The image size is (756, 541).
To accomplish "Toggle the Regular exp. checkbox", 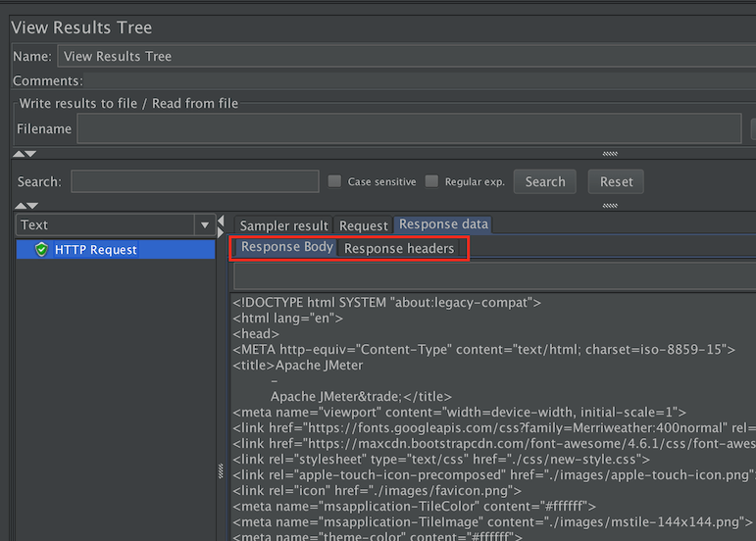I will click(x=432, y=181).
